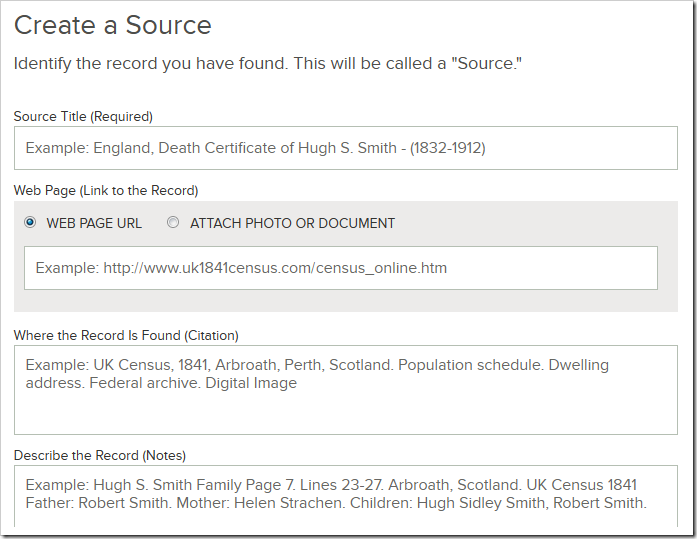The height and width of the screenshot is (539, 697).
Task: Click the Where the Record Is Found (Citation) label
Action: pos(126,335)
